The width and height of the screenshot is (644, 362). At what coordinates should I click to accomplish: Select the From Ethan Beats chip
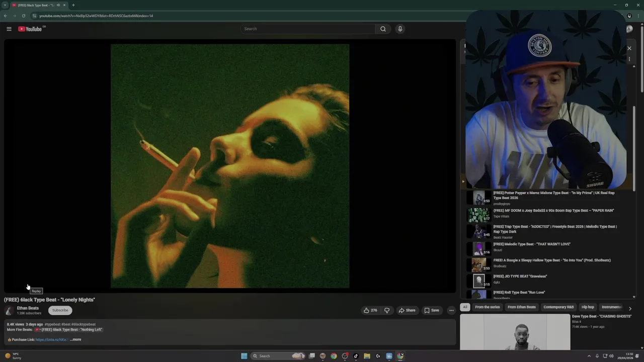tap(521, 307)
